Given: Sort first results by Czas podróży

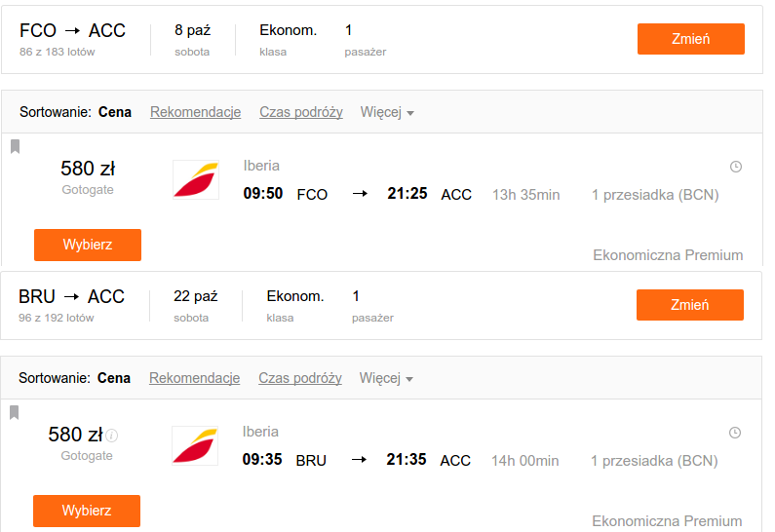Looking at the screenshot, I should [x=301, y=112].
